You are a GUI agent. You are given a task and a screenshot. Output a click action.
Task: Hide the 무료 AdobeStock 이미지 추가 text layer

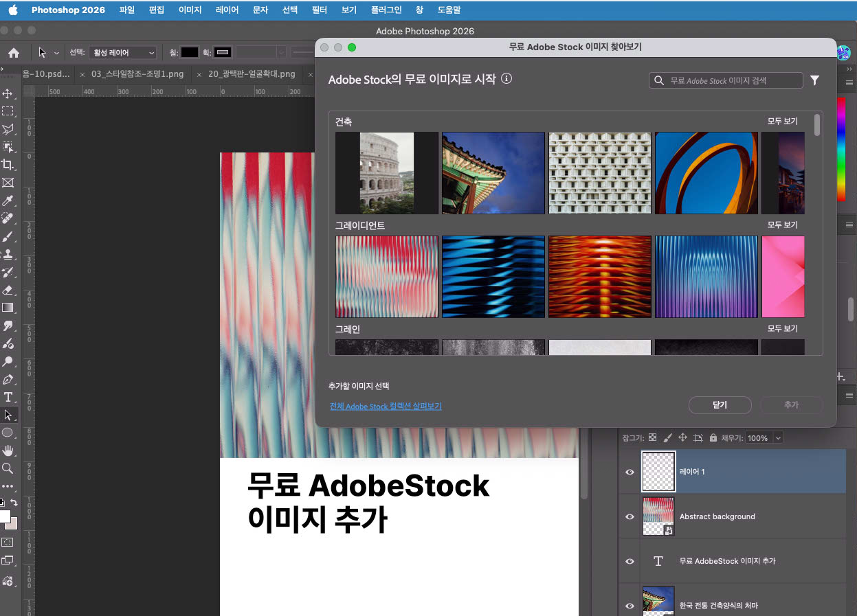630,561
